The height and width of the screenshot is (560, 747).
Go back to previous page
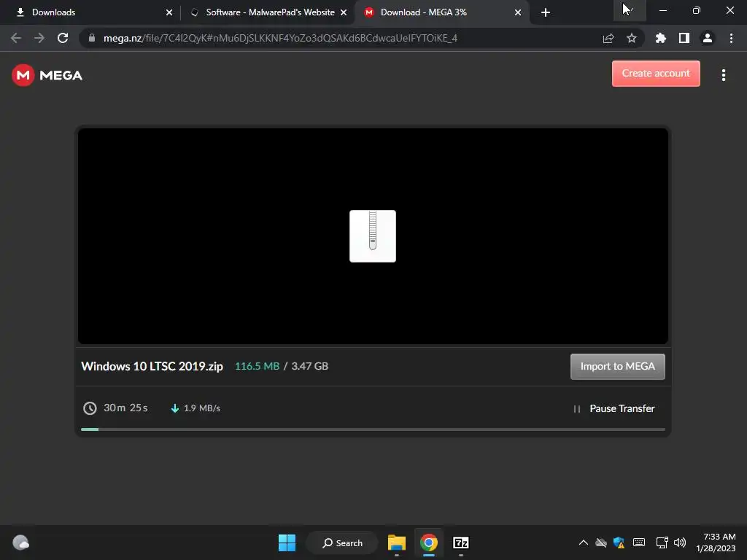click(16, 38)
